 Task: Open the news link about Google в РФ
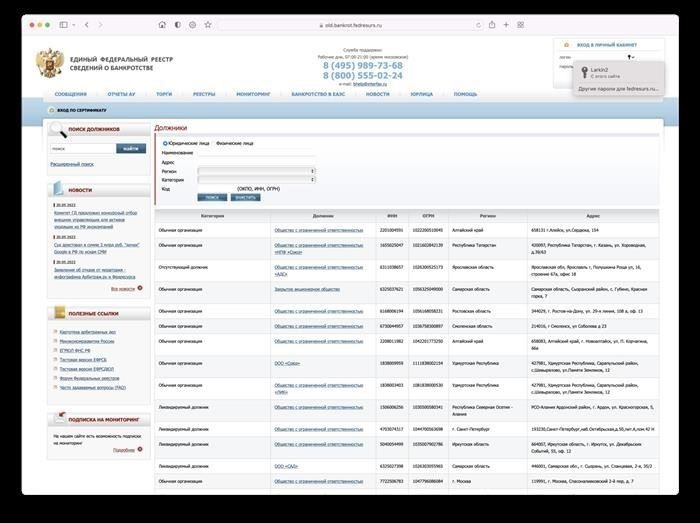(96, 249)
